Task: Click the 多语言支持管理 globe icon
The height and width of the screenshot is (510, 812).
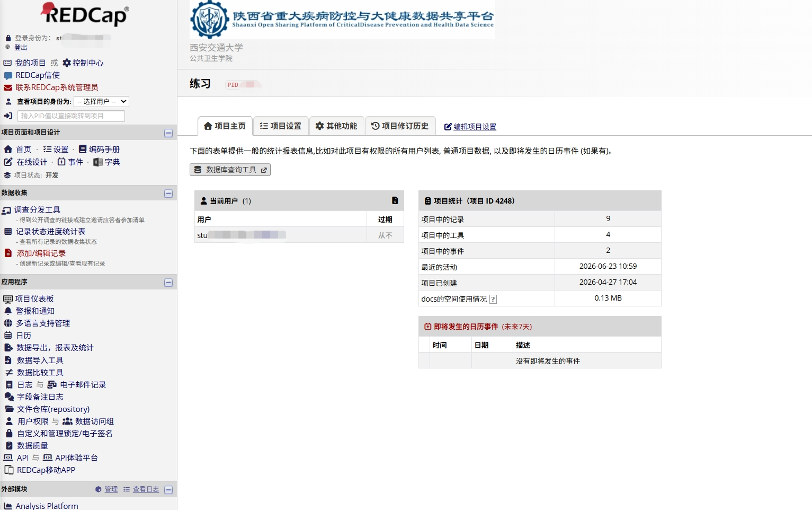Action: click(8, 323)
